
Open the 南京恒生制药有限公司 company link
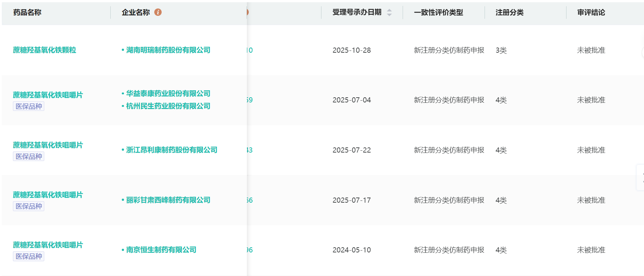pos(161,250)
